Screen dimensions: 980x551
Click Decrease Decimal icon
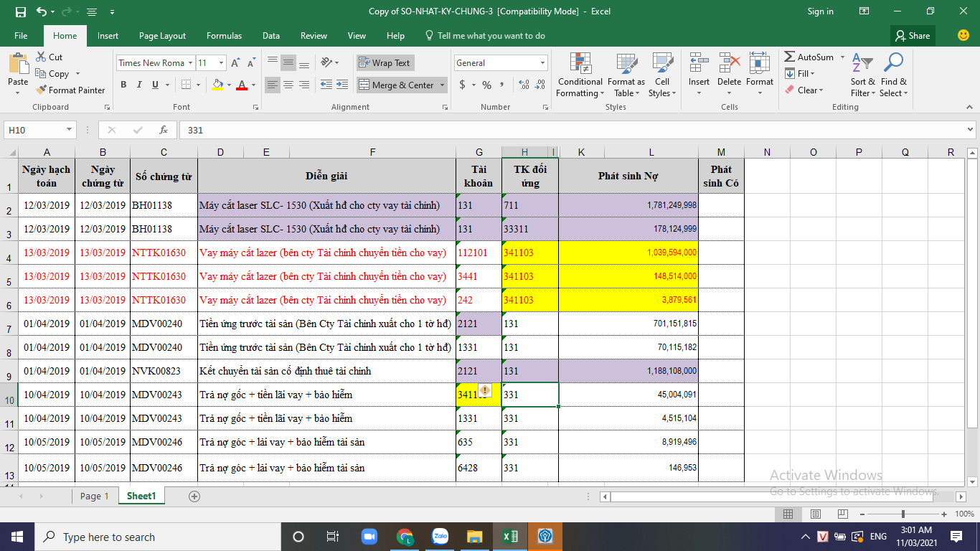click(x=540, y=85)
